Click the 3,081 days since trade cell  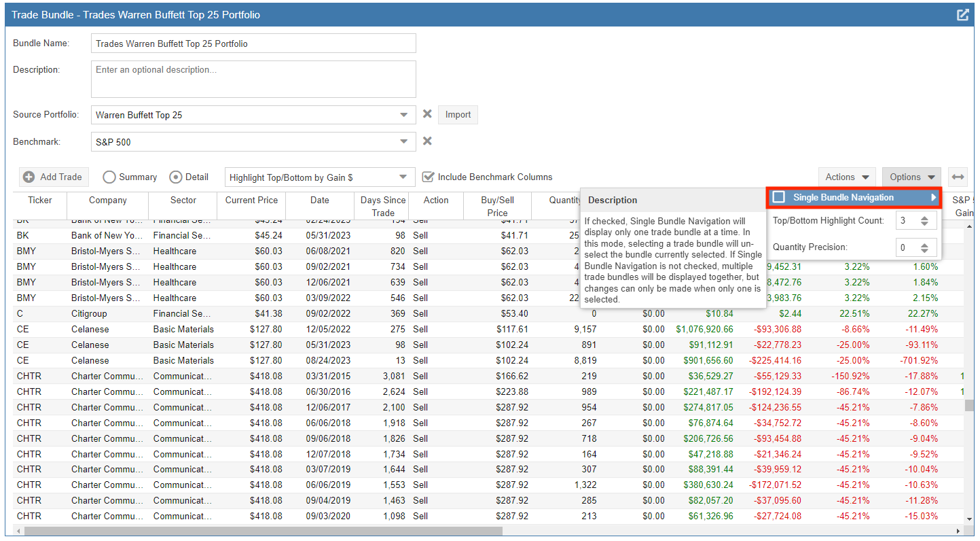pos(394,376)
